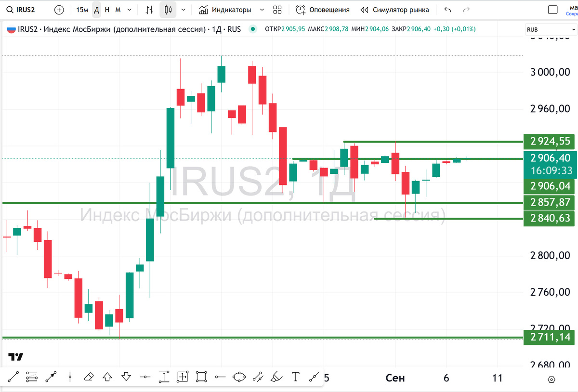Click the 11 date axis label
The height and width of the screenshot is (392, 578).
click(498, 378)
